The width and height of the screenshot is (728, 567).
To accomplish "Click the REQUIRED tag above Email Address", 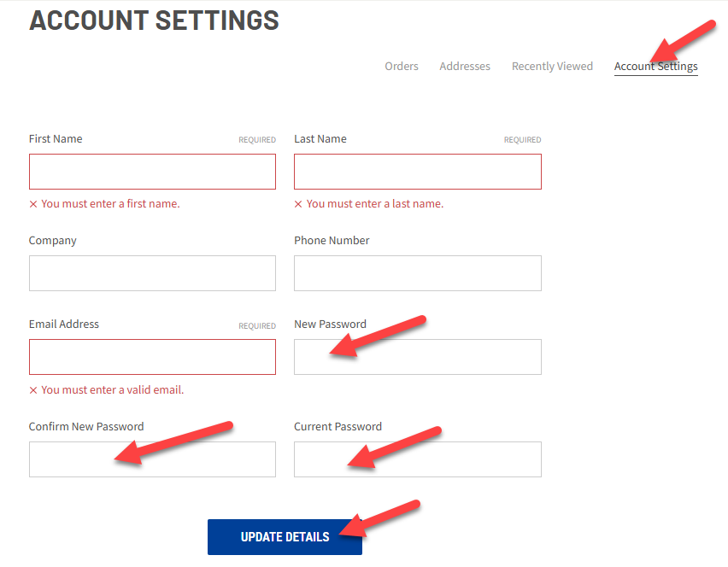I will point(257,326).
